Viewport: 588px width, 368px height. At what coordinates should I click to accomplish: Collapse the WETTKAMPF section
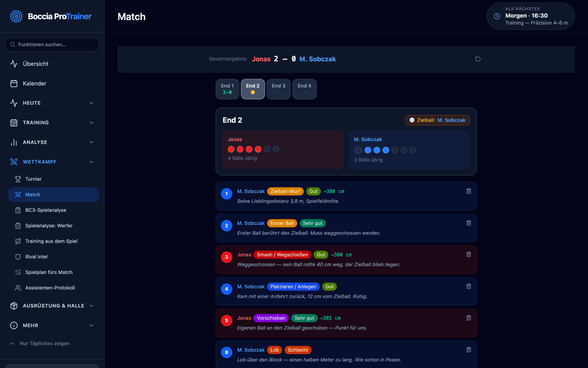pyautogui.click(x=52, y=162)
